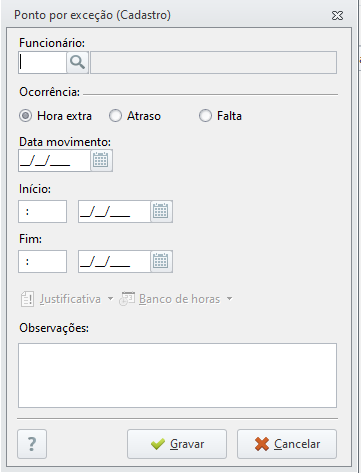Click the Cancelar button
This screenshot has width=361, height=473.
[287, 444]
